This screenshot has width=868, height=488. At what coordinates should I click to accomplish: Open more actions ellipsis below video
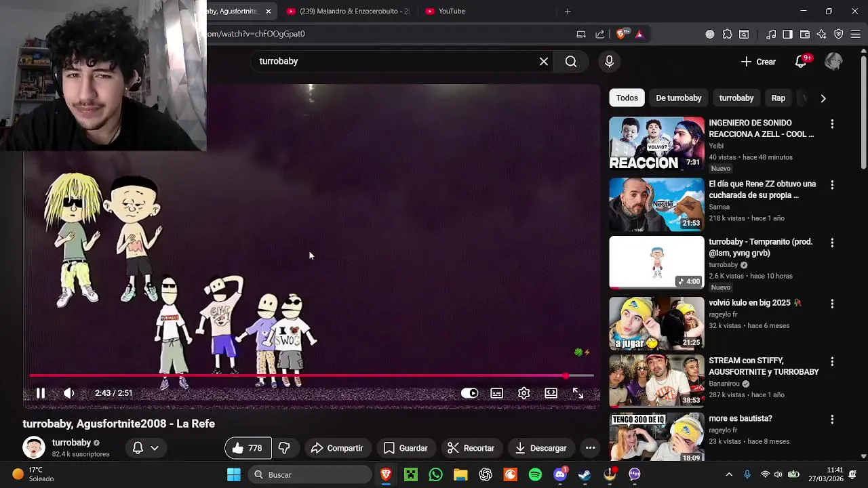[591, 448]
